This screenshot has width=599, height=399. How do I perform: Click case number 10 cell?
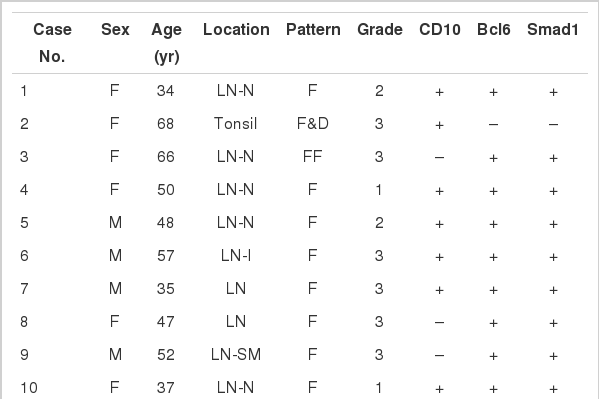(29, 388)
